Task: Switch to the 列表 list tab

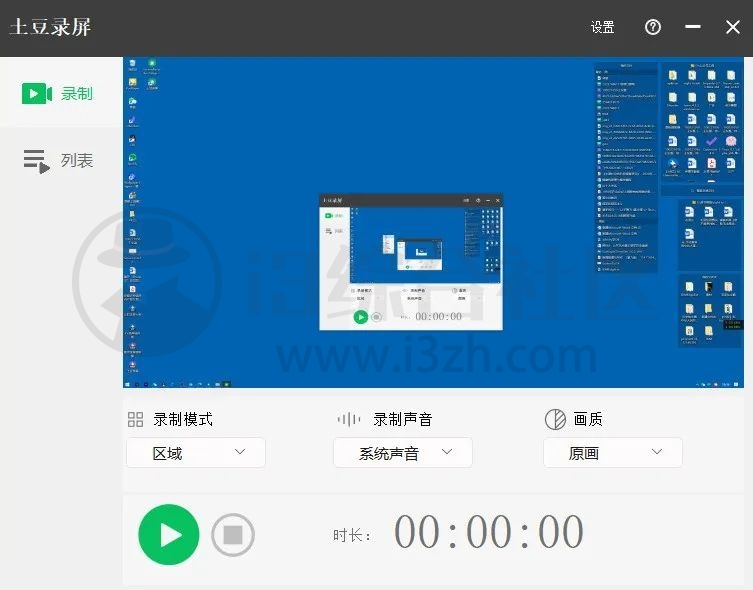Action: click(x=58, y=160)
